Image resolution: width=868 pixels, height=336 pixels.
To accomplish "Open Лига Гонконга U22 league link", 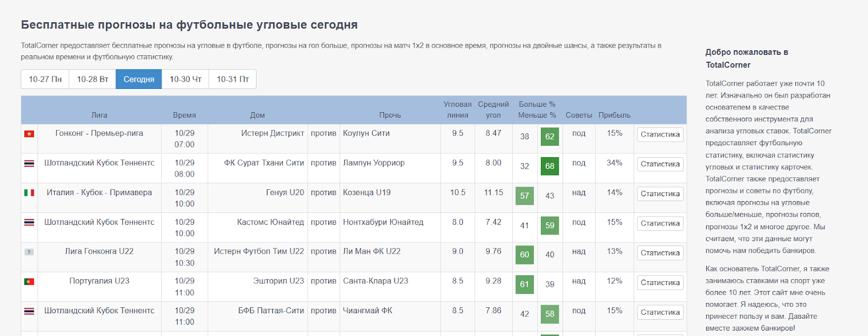I will pos(99,251).
